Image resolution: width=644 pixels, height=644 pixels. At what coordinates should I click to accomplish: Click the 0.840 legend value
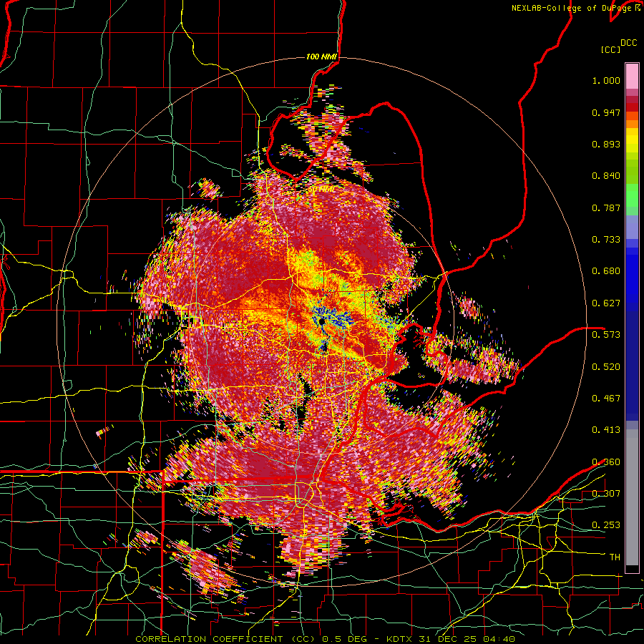click(x=606, y=176)
